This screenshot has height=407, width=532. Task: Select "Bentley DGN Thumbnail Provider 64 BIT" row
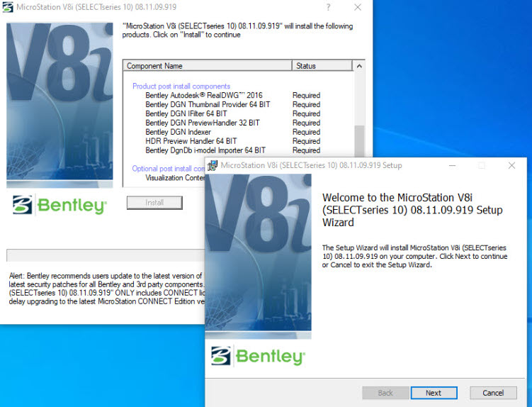click(x=233, y=104)
